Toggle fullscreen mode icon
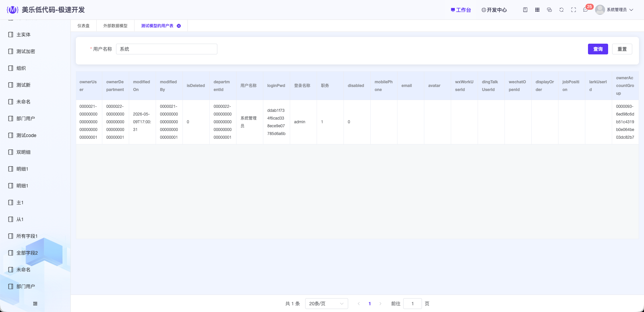 574,10
